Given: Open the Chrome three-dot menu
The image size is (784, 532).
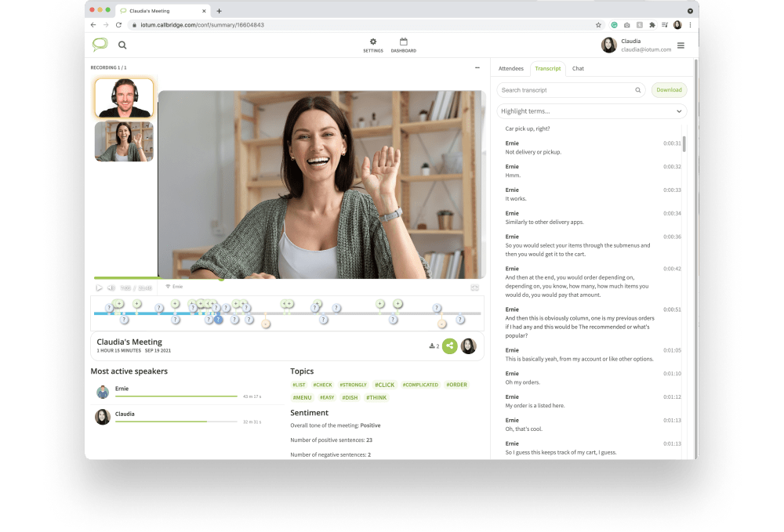Looking at the screenshot, I should [690, 25].
